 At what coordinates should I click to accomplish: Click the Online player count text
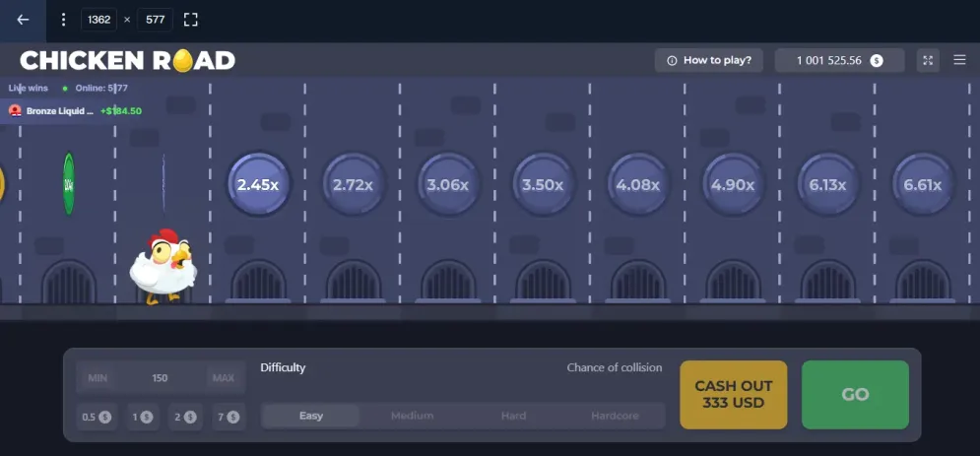coord(101,88)
